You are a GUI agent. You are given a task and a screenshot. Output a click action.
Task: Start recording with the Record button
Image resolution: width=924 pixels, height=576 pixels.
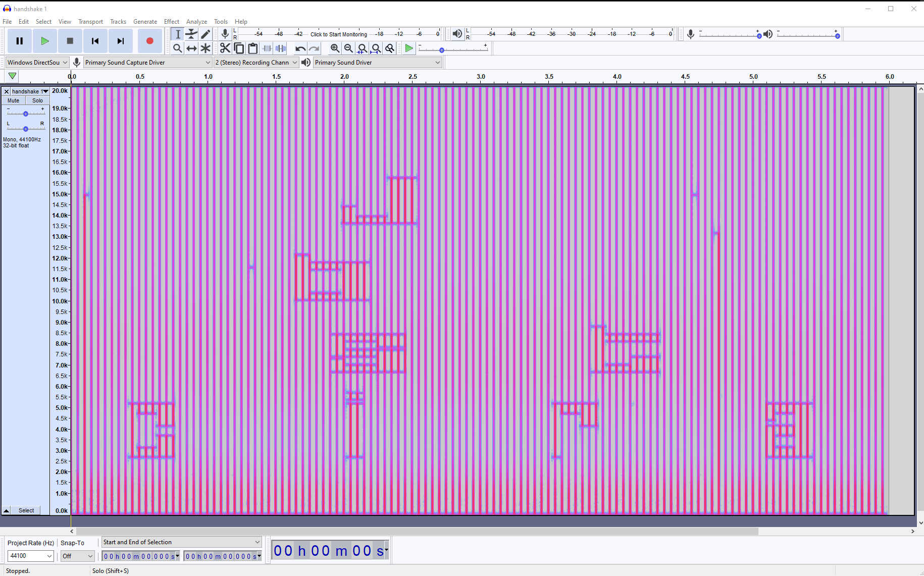150,41
